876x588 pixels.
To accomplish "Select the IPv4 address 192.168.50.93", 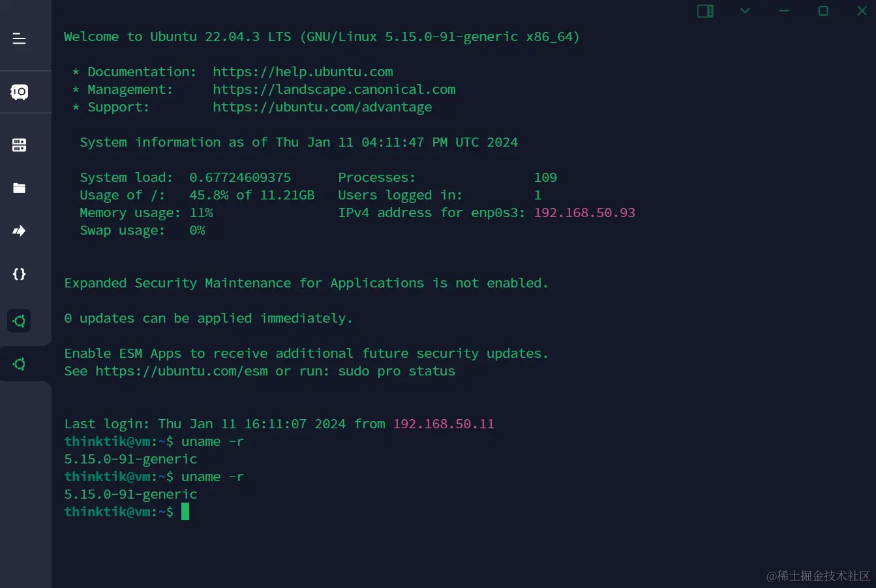I will (584, 213).
